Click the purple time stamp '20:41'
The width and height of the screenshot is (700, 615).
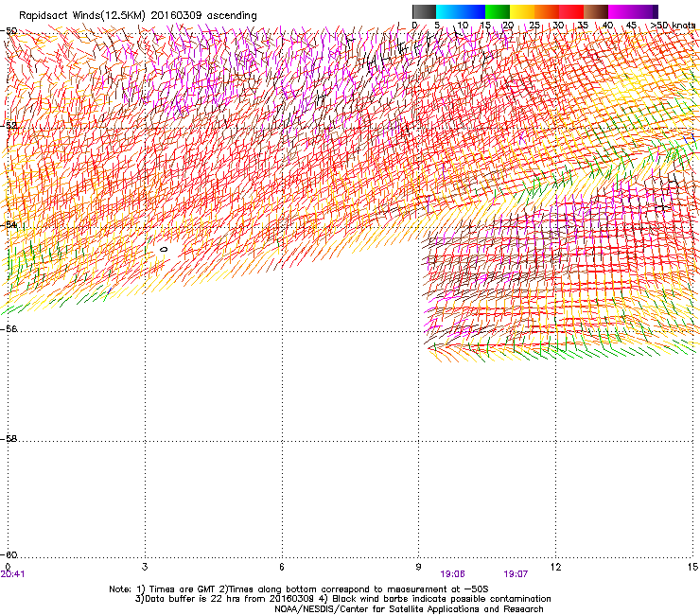coord(12,574)
